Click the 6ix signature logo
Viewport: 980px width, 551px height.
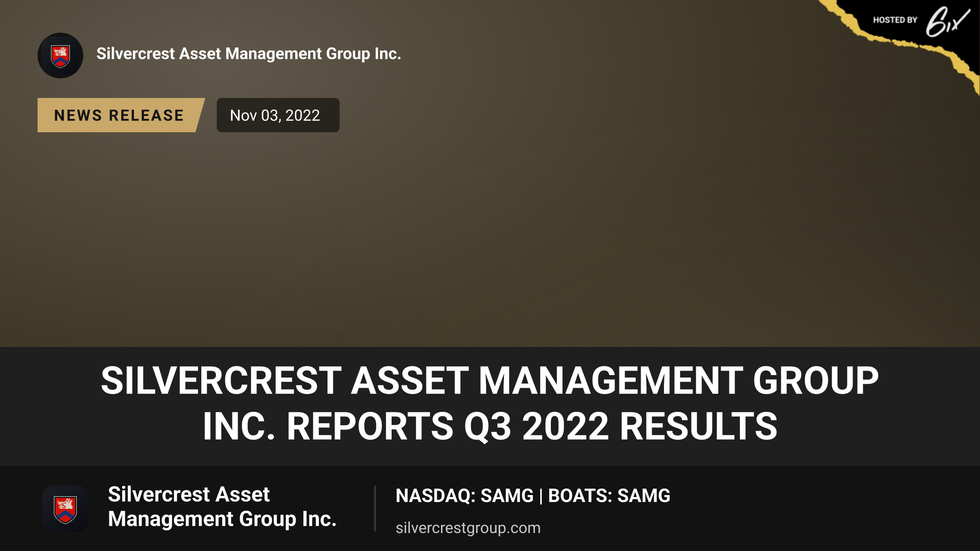(947, 21)
